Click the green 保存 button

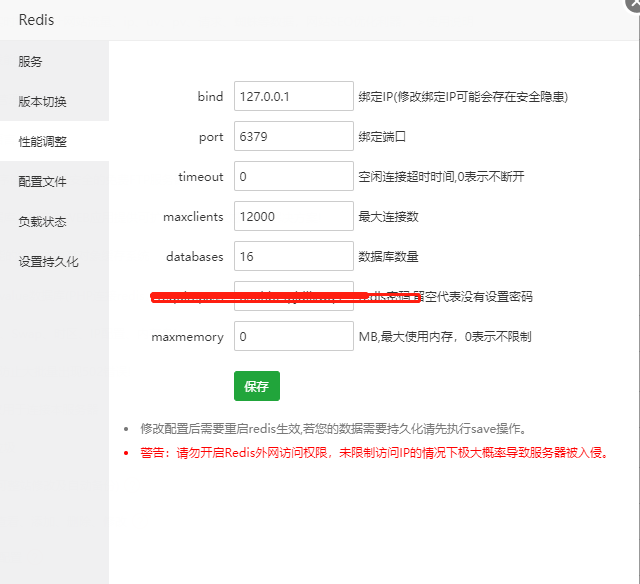pos(257,386)
